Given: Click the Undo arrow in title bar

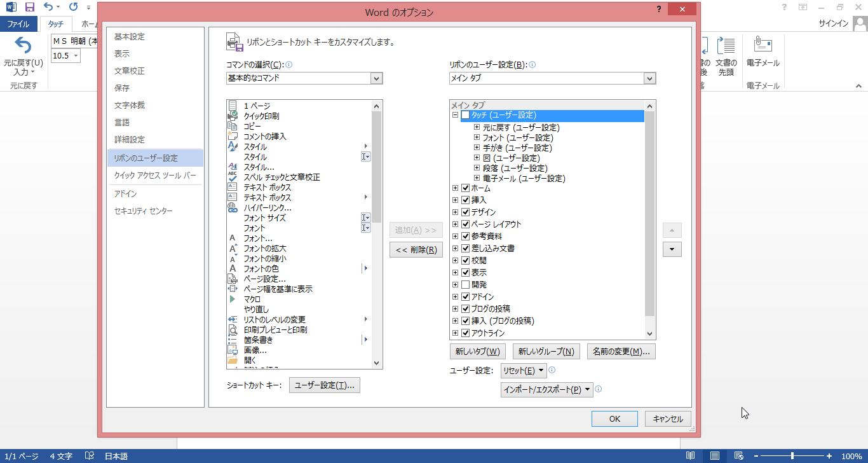Looking at the screenshot, I should coord(48,8).
